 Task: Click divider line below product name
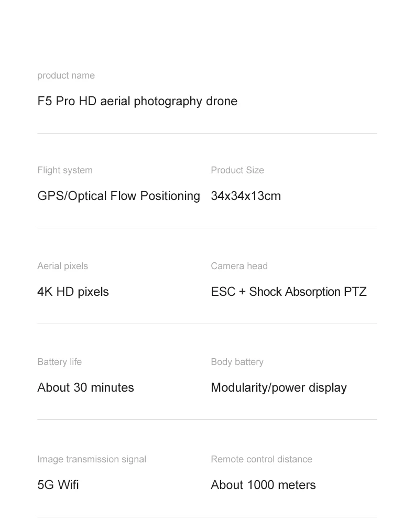click(207, 134)
